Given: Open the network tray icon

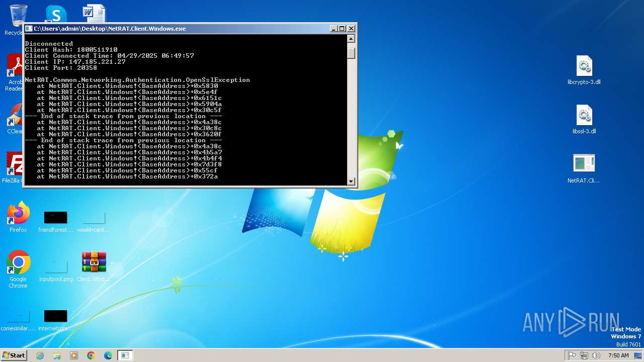Looking at the screenshot, I should tap(584, 355).
